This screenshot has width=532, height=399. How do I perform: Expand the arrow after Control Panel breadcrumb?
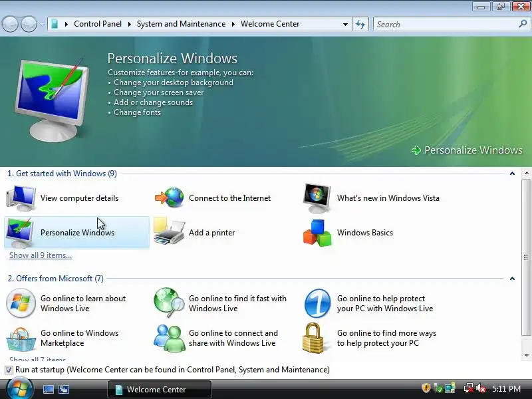(129, 24)
